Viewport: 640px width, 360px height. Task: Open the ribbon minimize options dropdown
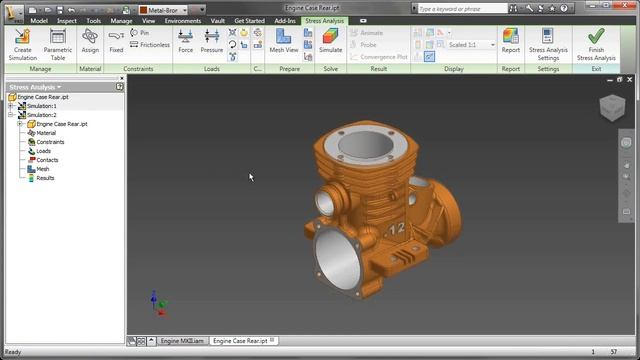pyautogui.click(x=363, y=21)
